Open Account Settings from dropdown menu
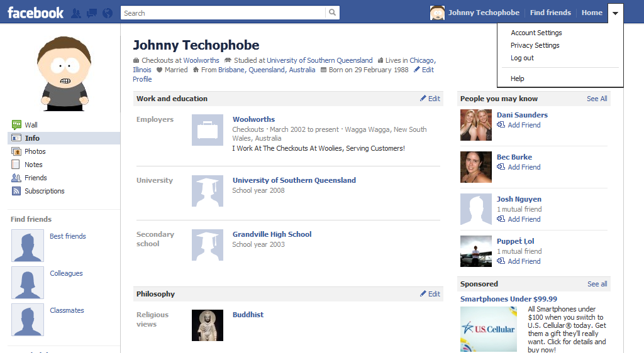 tap(536, 33)
